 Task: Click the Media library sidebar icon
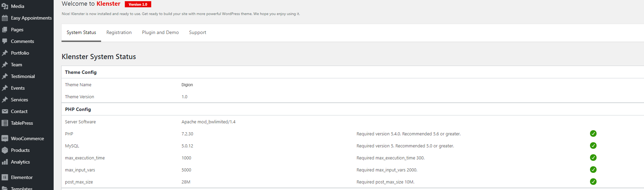(x=5, y=6)
